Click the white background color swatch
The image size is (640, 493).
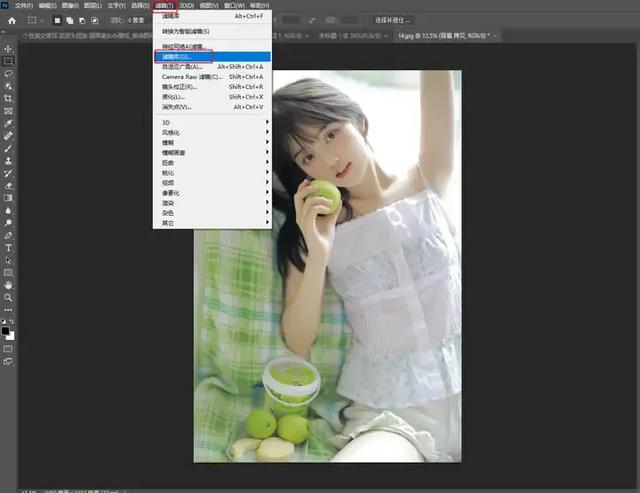tap(11, 337)
